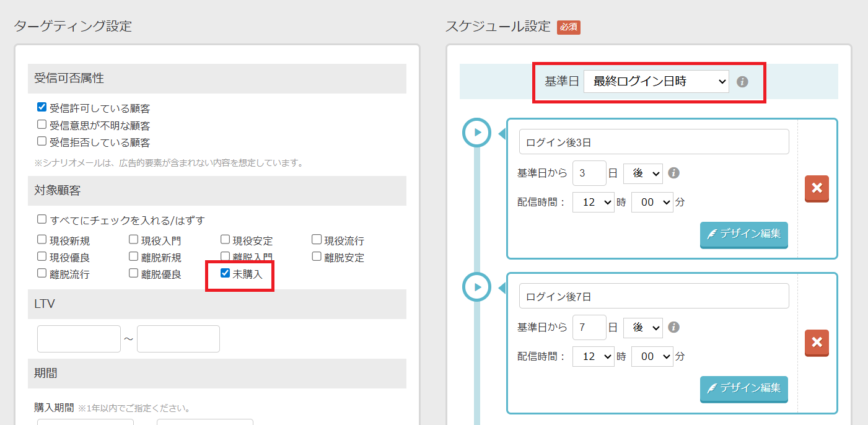Open the hour dropdown in first step 配信時間
Viewport: 868px width, 425px height.
click(593, 203)
